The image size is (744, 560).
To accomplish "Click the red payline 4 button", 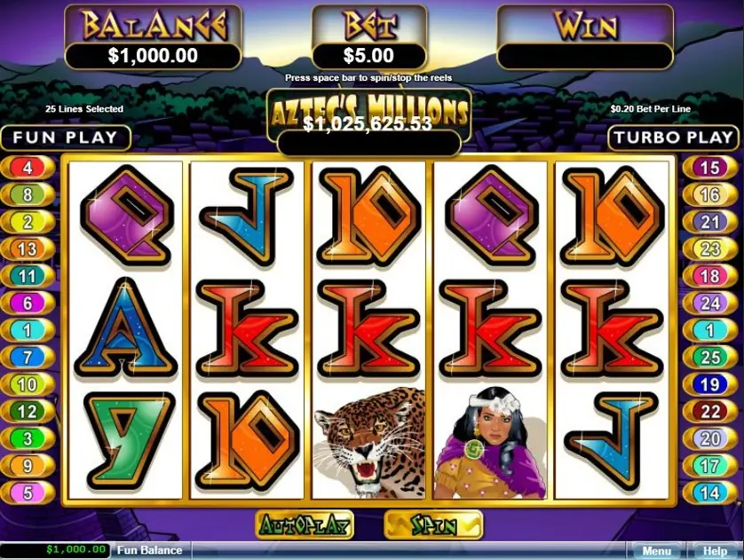I will coord(28,168).
